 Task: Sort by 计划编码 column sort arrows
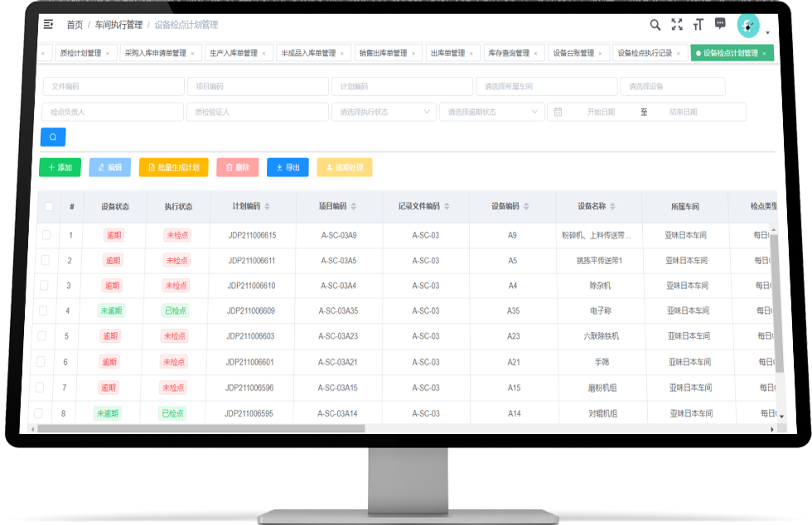(x=267, y=206)
